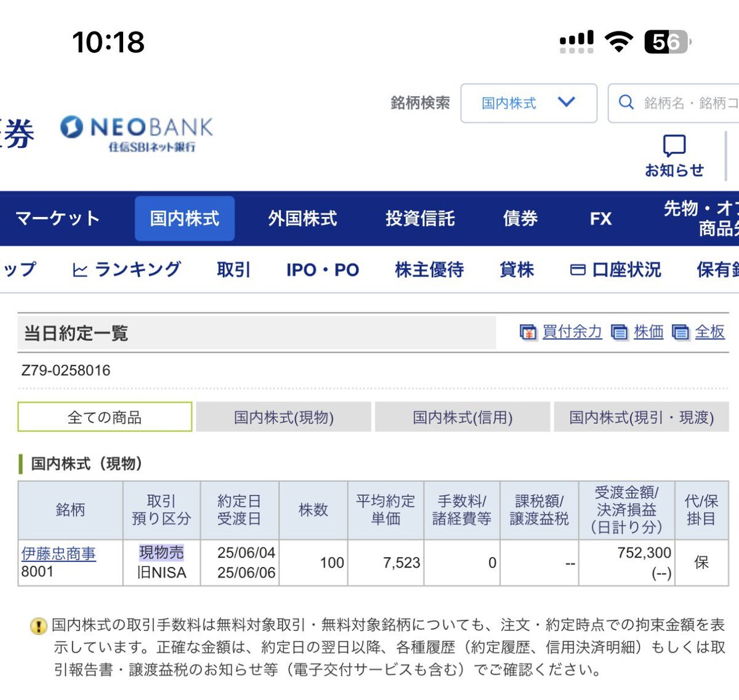Click the 25/06/04 trade date

point(246,553)
